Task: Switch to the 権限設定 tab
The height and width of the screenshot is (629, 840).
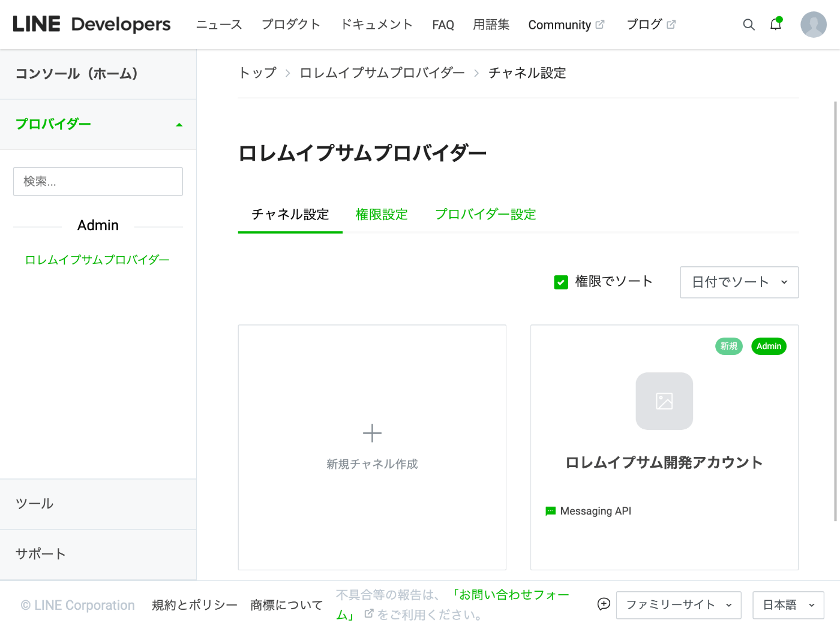Action: tap(382, 215)
